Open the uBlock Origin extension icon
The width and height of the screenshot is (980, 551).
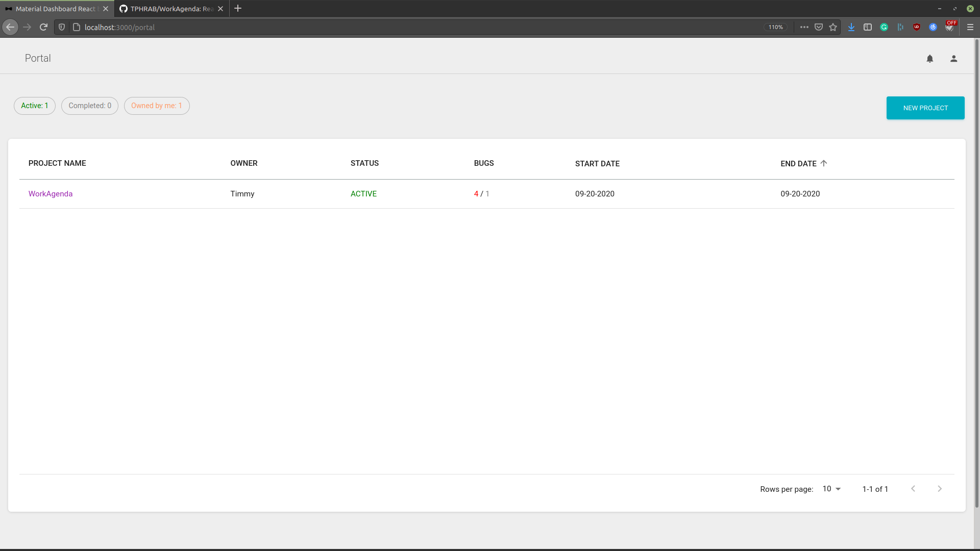917,27
